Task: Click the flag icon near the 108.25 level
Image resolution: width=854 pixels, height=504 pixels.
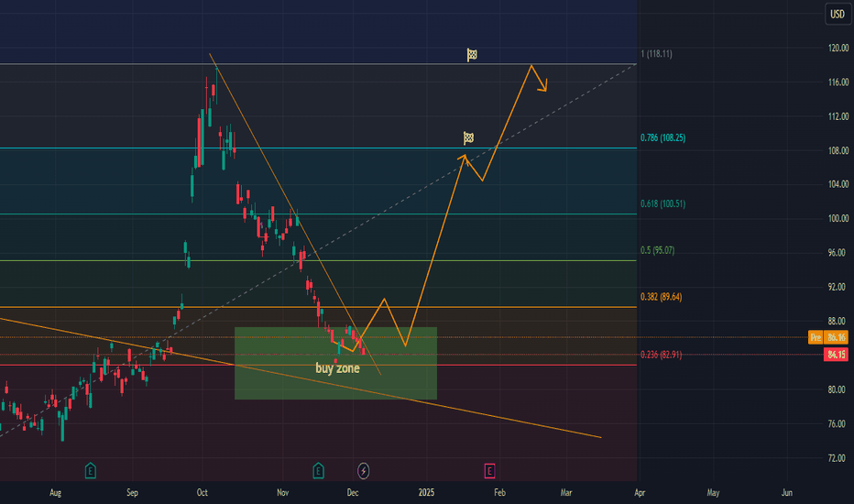Action: click(x=468, y=137)
